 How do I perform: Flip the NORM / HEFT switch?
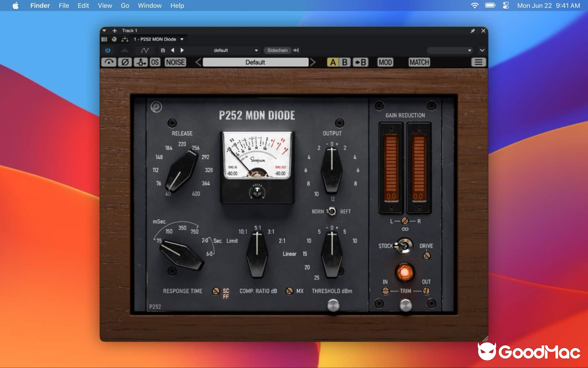[x=331, y=212]
